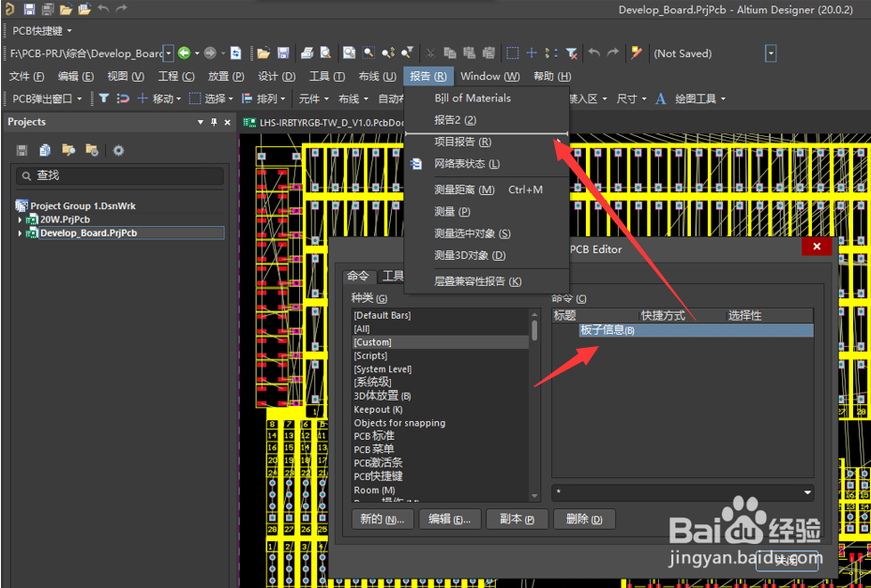The width and height of the screenshot is (871, 588).
Task: Click the folder with magnifier icon in Projects panel
Action: pyautogui.click(x=68, y=150)
